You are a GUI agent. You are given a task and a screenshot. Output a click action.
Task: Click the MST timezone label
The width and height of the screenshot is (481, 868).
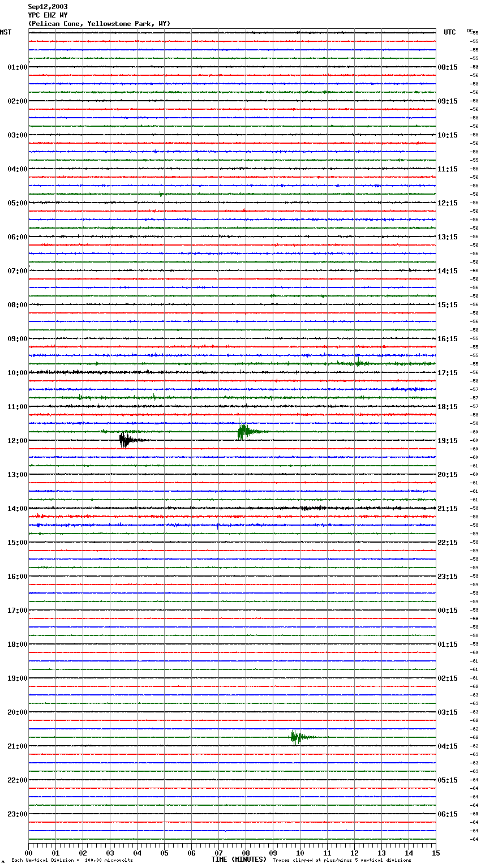pos(6,32)
